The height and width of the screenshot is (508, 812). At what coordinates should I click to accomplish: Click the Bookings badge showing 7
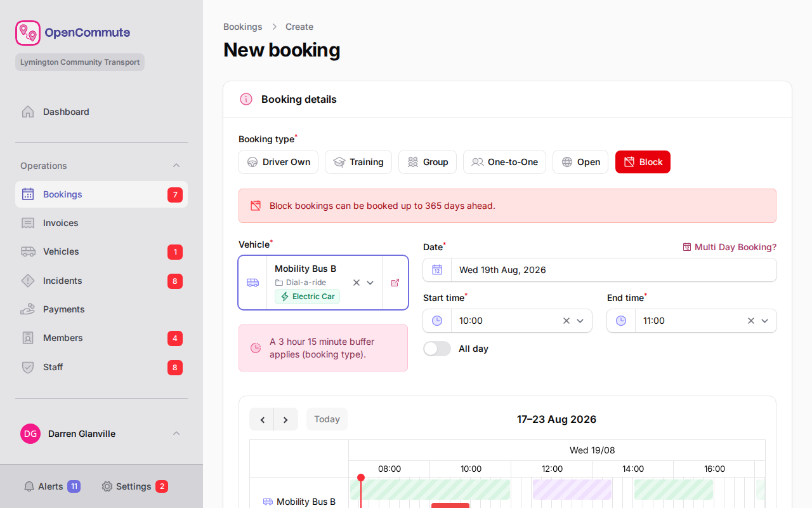(x=175, y=195)
